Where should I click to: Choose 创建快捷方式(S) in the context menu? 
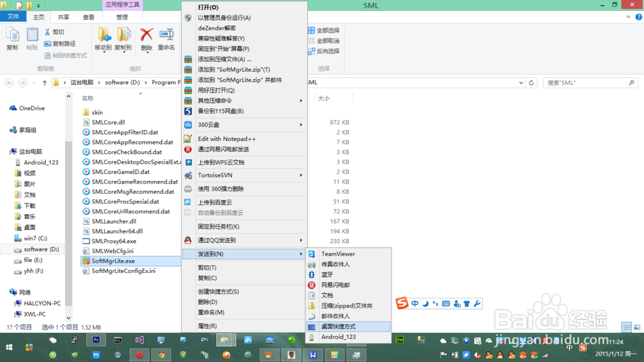[244, 291]
